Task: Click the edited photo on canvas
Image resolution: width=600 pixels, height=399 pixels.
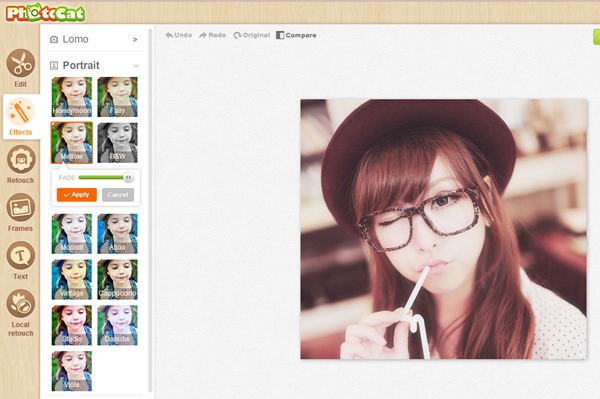Action: pyautogui.click(x=443, y=229)
